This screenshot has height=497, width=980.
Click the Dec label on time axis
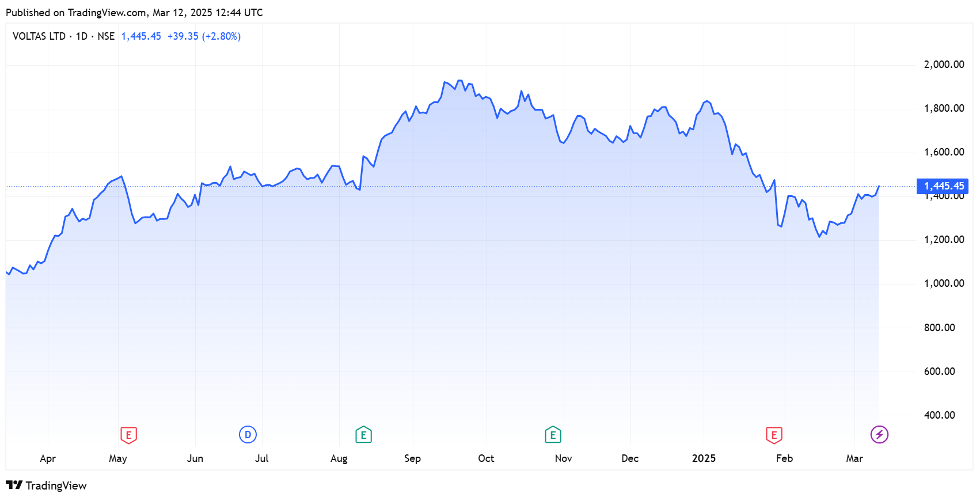(x=630, y=458)
